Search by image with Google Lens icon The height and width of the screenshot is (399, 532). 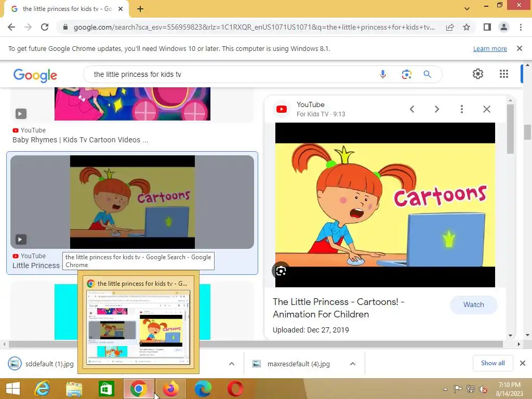click(406, 74)
